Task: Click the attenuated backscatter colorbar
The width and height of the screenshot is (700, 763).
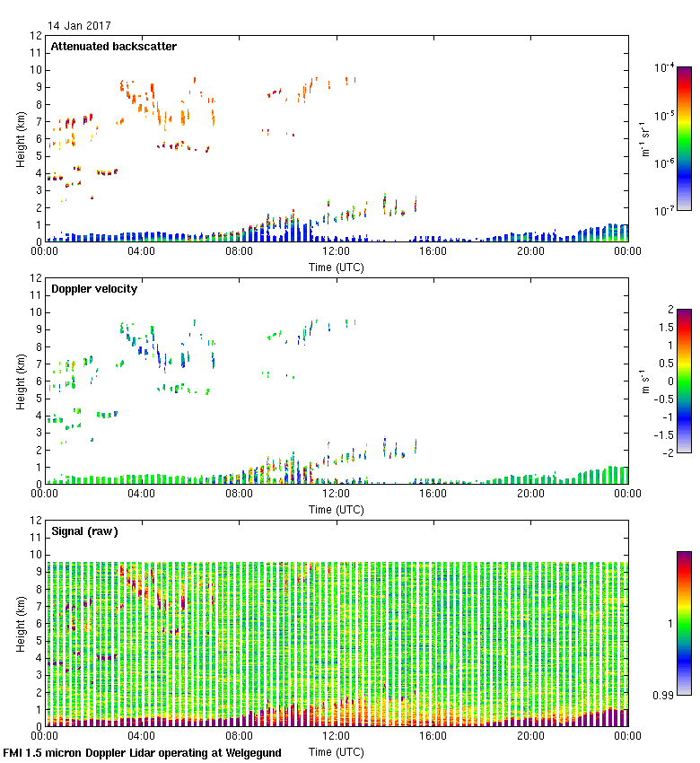Action: coord(684,137)
